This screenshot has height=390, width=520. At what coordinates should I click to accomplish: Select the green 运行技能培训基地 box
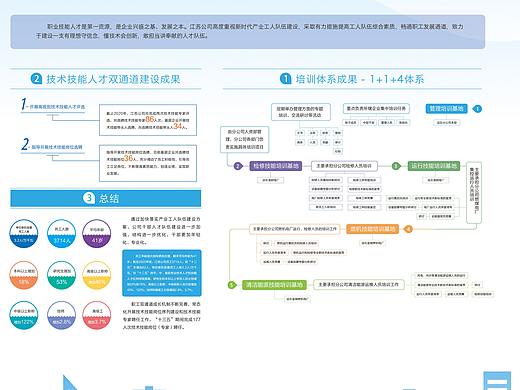click(434, 166)
